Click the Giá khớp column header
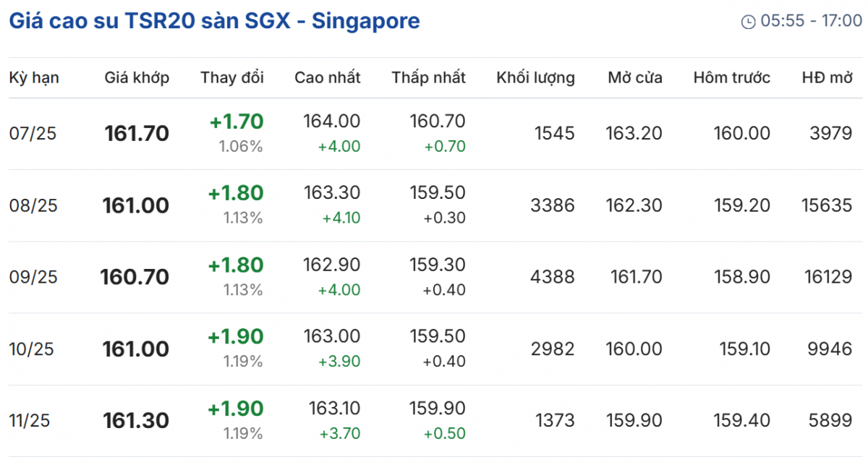The image size is (868, 457). 137,78
